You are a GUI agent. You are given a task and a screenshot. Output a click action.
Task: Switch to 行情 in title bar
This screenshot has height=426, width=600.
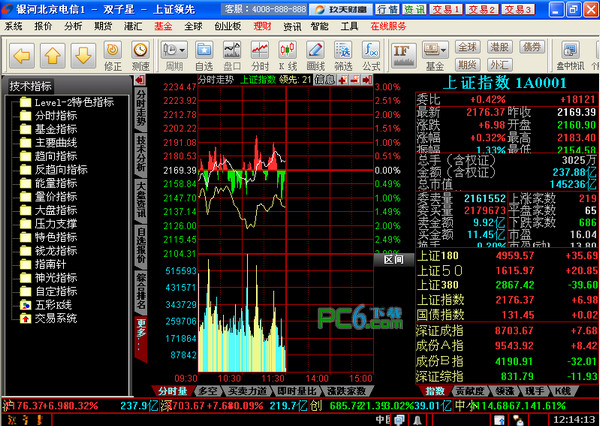point(387,9)
